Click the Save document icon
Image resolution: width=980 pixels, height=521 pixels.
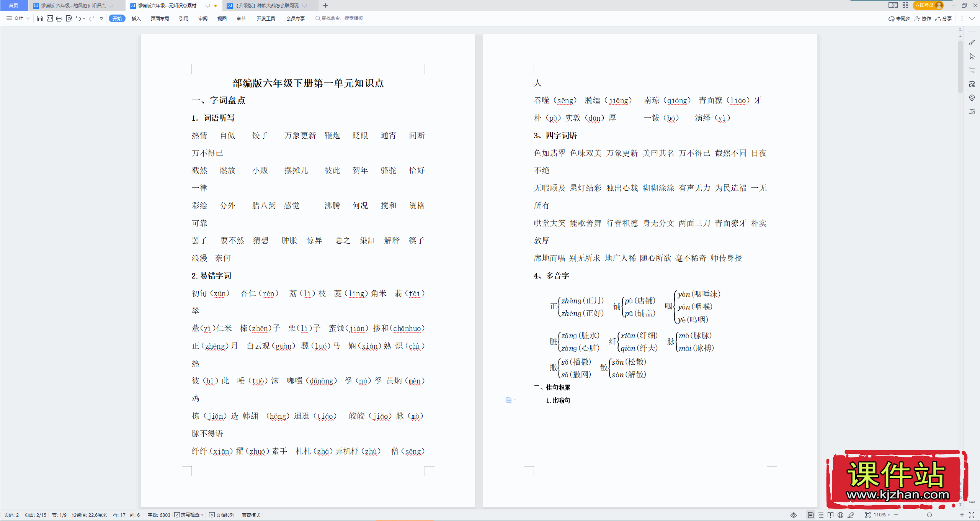coord(40,18)
